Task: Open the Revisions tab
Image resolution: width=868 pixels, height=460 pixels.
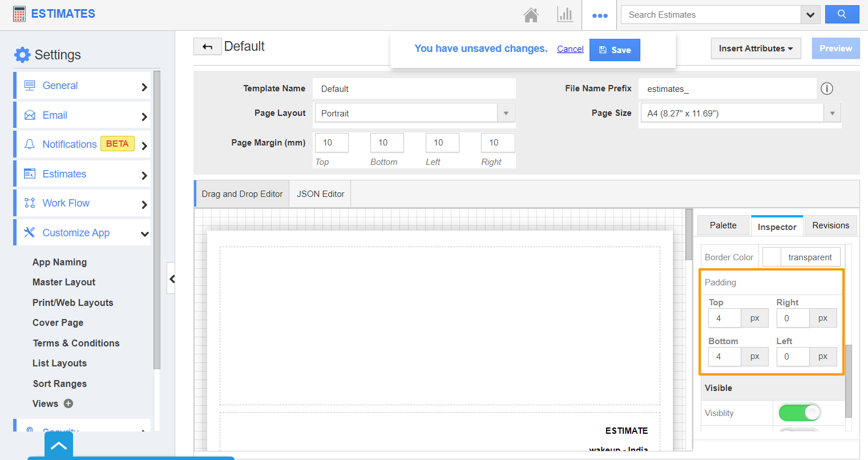Action: tap(830, 225)
